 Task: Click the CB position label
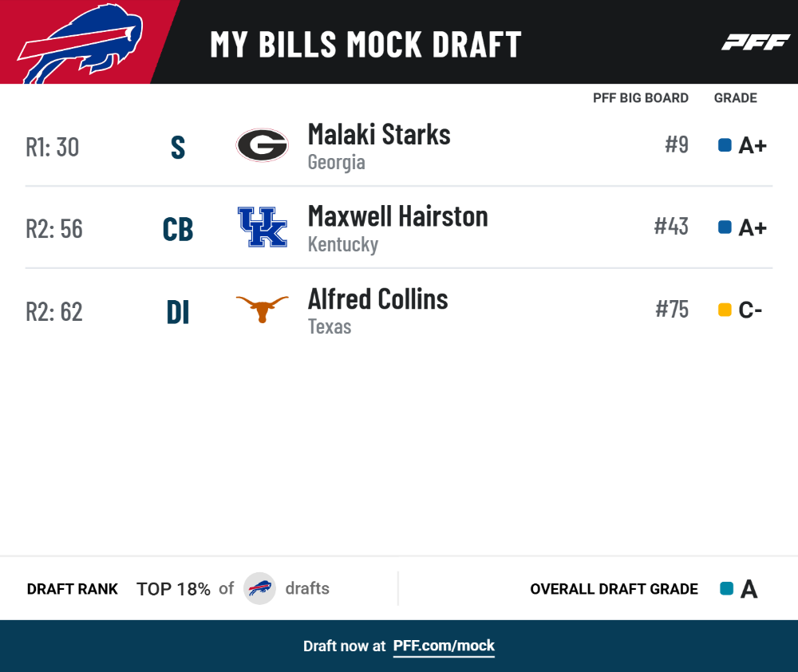point(178,229)
